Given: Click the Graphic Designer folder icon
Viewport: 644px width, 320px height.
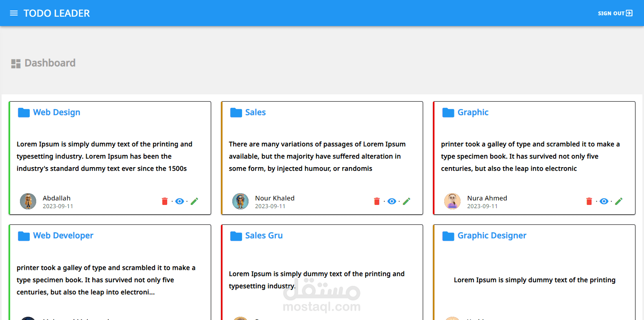Looking at the screenshot, I should (x=448, y=236).
